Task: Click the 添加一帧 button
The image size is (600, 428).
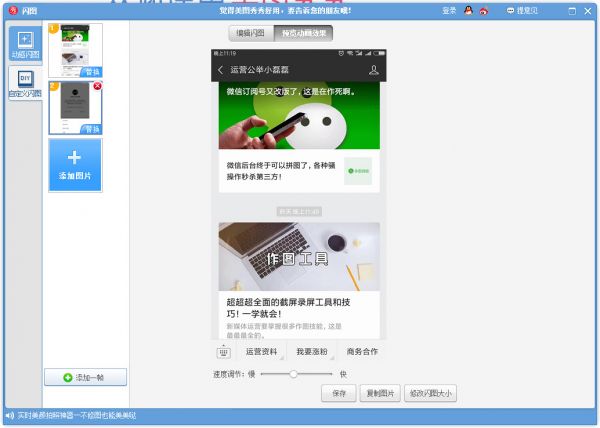Action: [x=85, y=377]
